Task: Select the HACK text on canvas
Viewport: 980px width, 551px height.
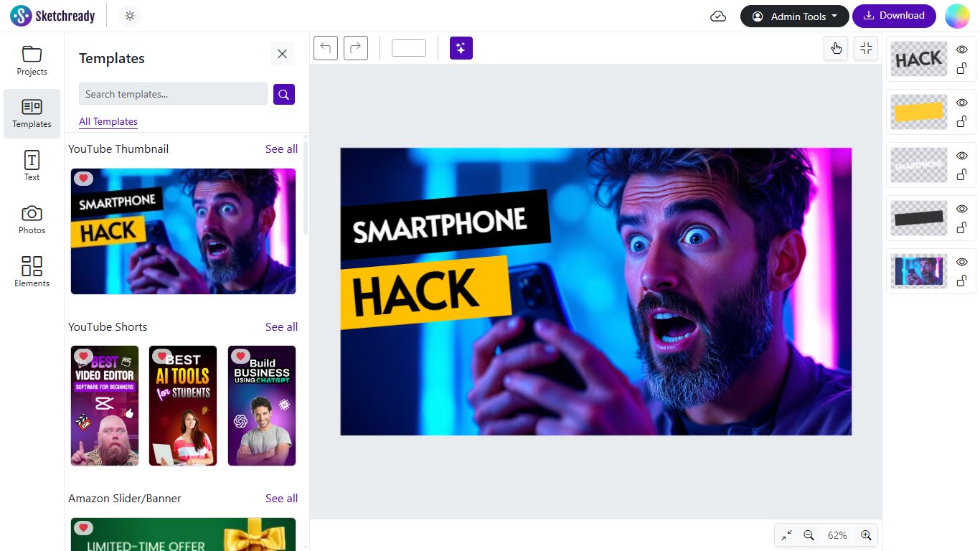Action: (x=415, y=292)
